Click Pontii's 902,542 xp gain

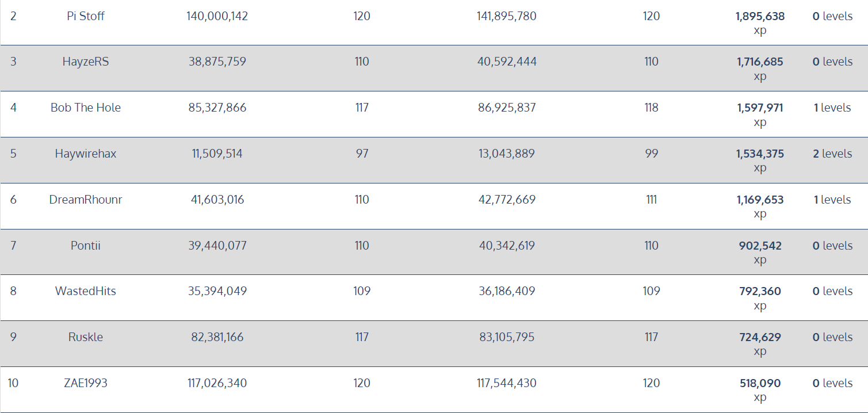click(760, 253)
